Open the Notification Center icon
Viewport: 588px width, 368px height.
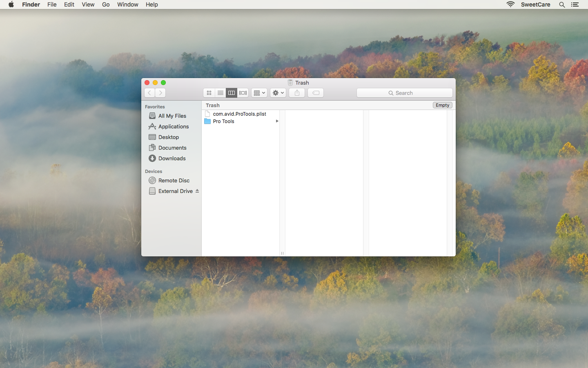(x=575, y=4)
